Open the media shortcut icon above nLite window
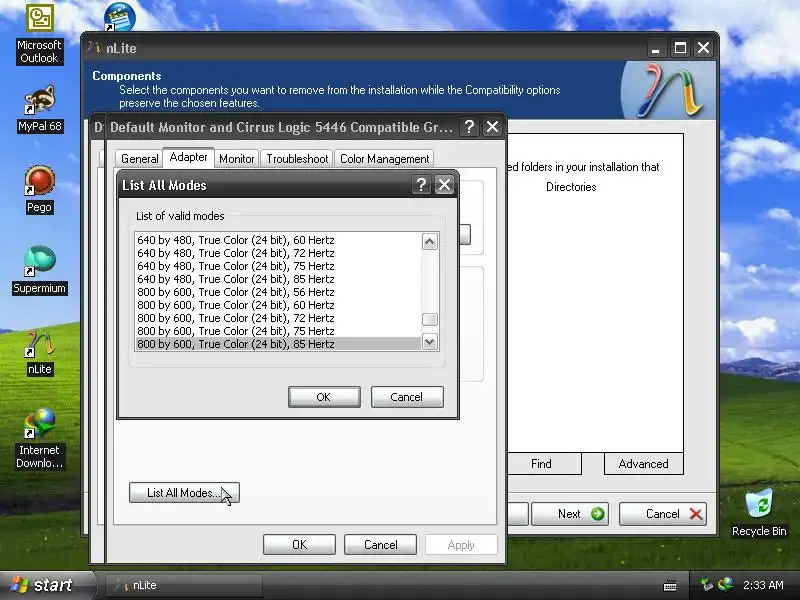Screen dimensions: 800x600 [x=119, y=16]
